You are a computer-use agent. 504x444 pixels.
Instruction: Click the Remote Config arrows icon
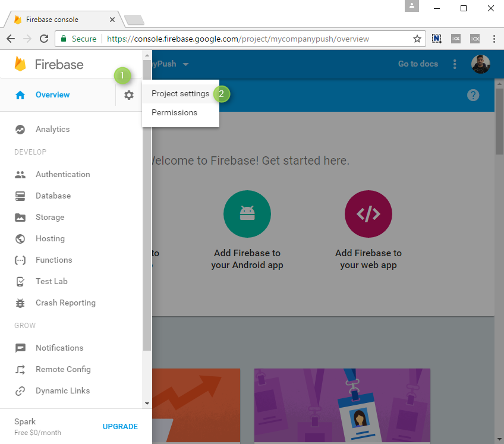[20, 370]
